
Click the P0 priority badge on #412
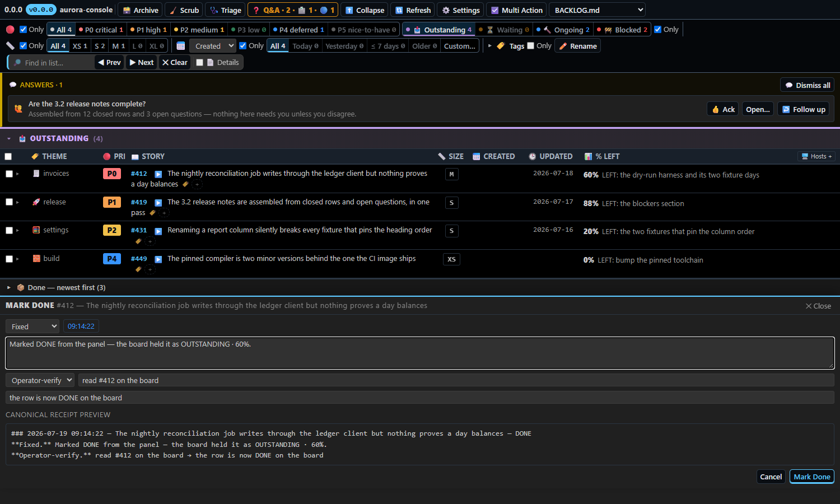[112, 174]
